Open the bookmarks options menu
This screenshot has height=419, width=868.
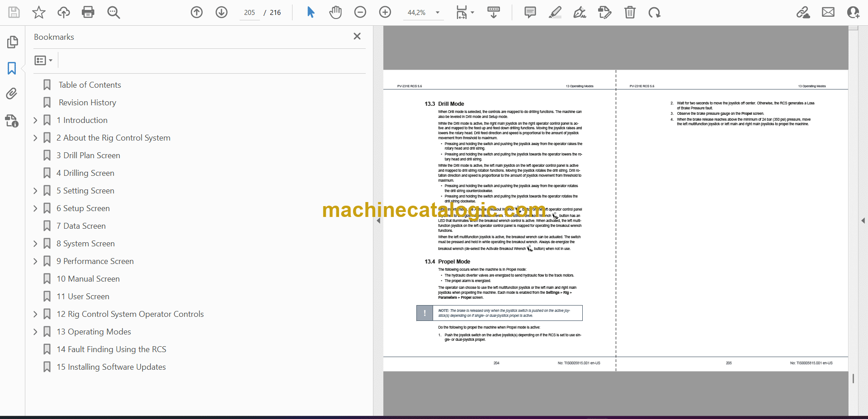click(43, 60)
